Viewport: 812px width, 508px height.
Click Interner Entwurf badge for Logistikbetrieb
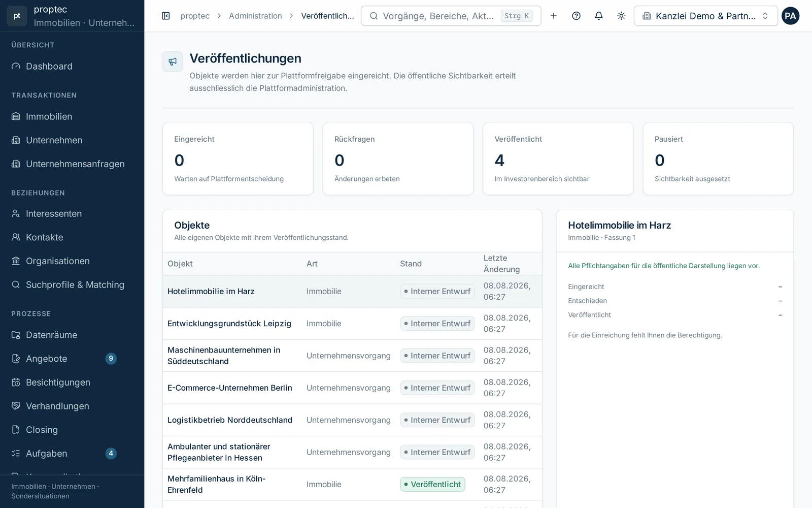click(437, 420)
